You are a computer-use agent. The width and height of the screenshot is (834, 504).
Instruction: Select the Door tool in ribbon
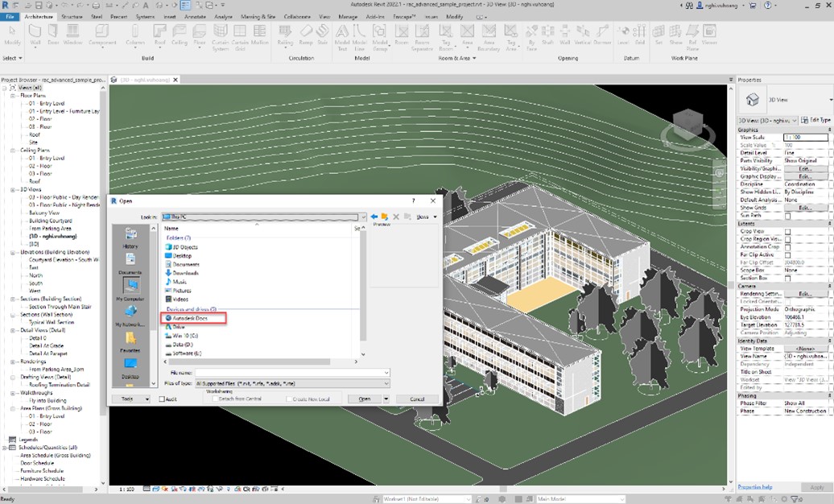[x=53, y=35]
